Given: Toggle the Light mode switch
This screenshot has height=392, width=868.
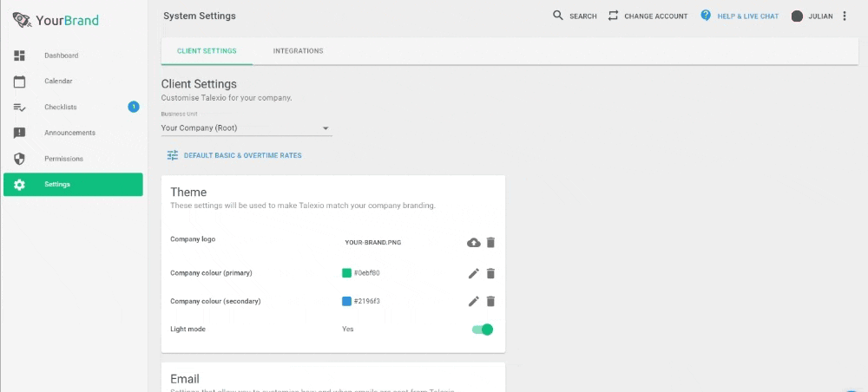Looking at the screenshot, I should (482, 330).
